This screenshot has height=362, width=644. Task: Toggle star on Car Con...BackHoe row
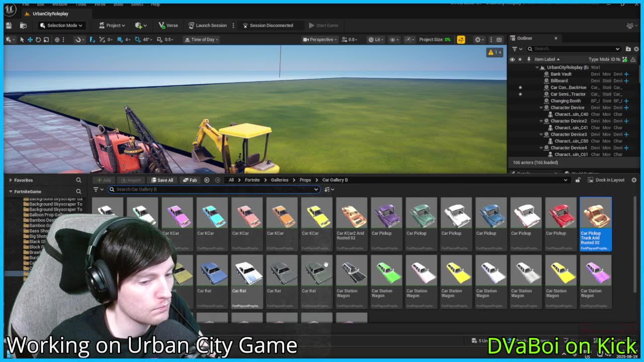[x=520, y=87]
